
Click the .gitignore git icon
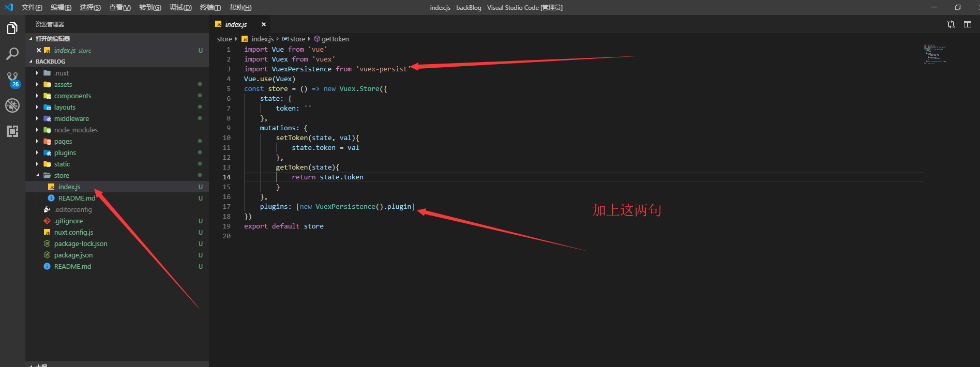pos(47,221)
